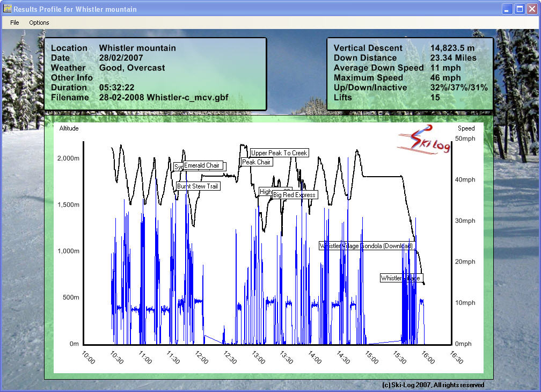Click Whistler Village Gondola (Download) label
541x392 pixels.
tap(367, 246)
